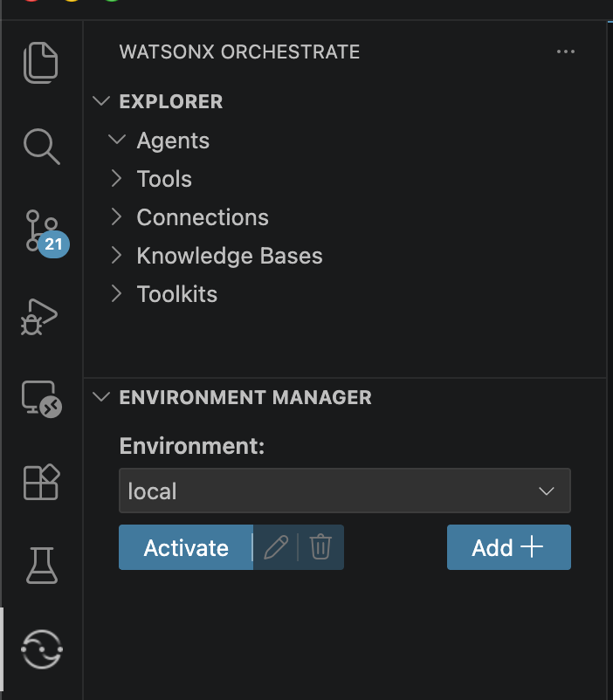Open the Remote Explorer icon
Image resolution: width=613 pixels, height=700 pixels.
(42, 399)
